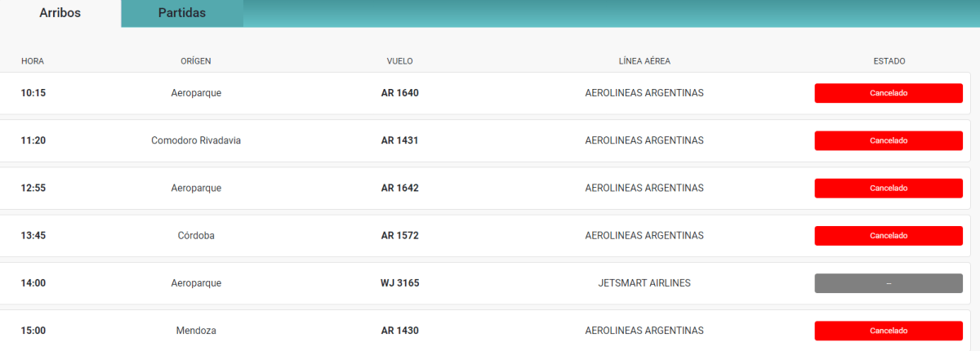
Task: Select the Cancelado status of flight AR 1642
Action: click(x=889, y=188)
